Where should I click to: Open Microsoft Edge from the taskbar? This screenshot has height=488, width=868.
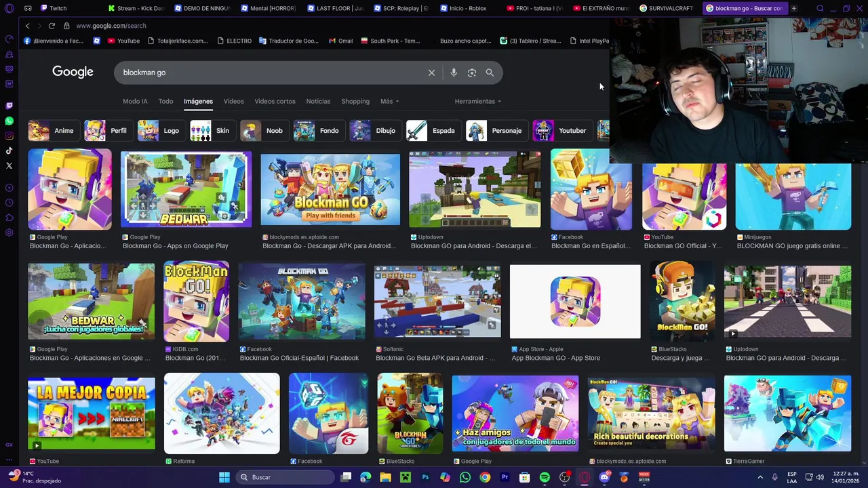366,477
